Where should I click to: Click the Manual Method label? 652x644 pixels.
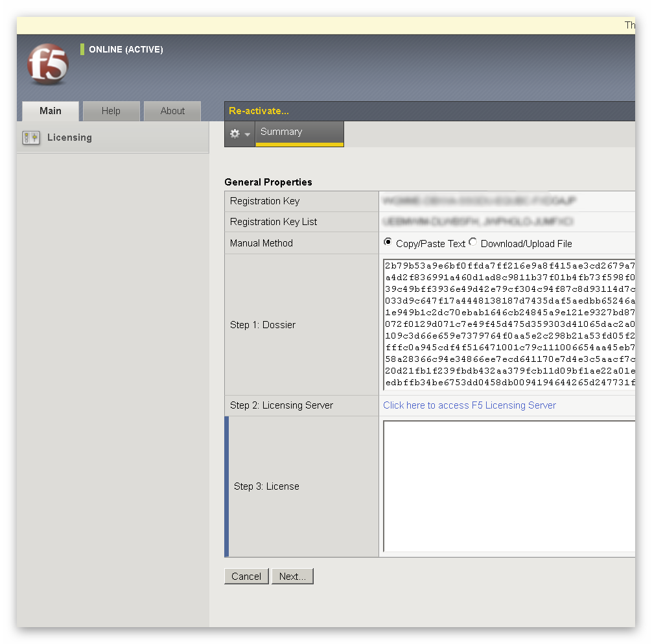click(262, 243)
